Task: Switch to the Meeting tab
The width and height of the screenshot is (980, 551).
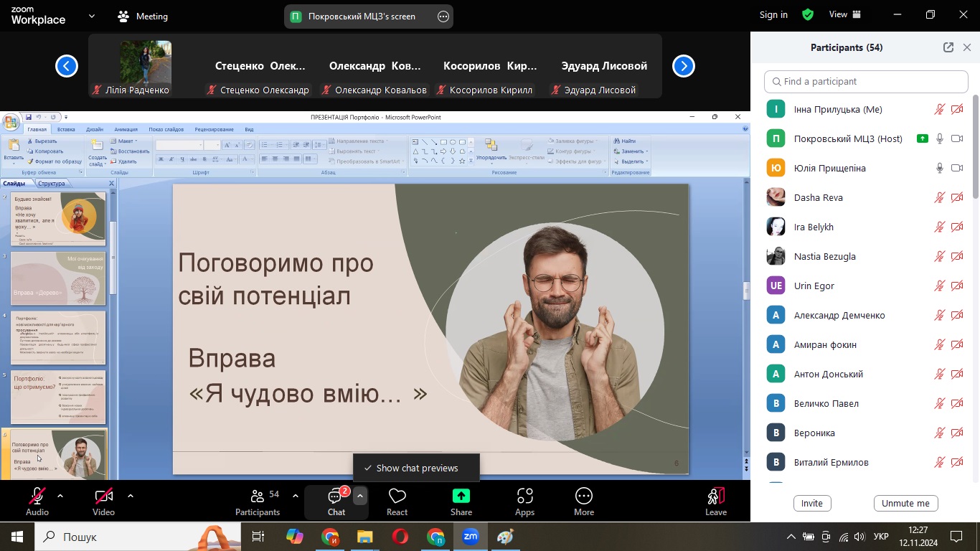Action: [x=143, y=16]
